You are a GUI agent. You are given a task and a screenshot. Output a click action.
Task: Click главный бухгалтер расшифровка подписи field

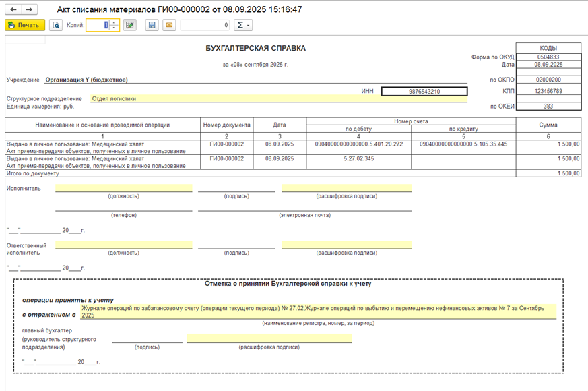coord(269,338)
